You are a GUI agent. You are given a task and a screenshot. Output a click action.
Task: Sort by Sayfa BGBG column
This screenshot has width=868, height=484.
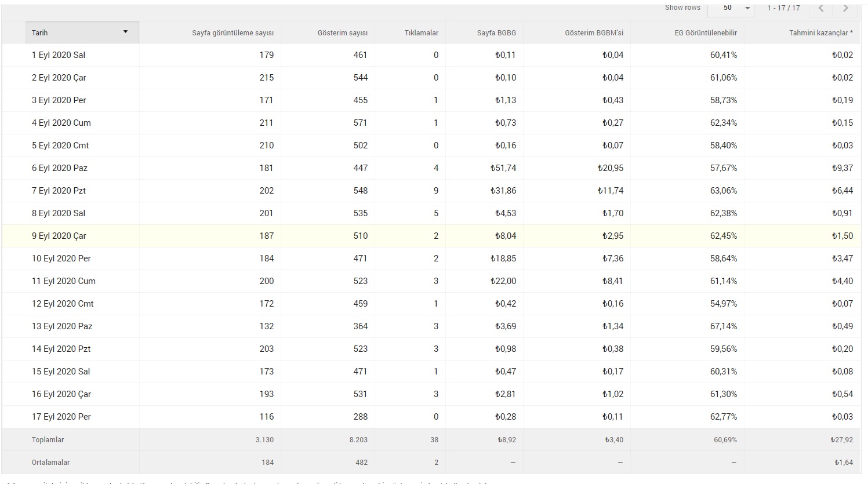click(x=496, y=33)
